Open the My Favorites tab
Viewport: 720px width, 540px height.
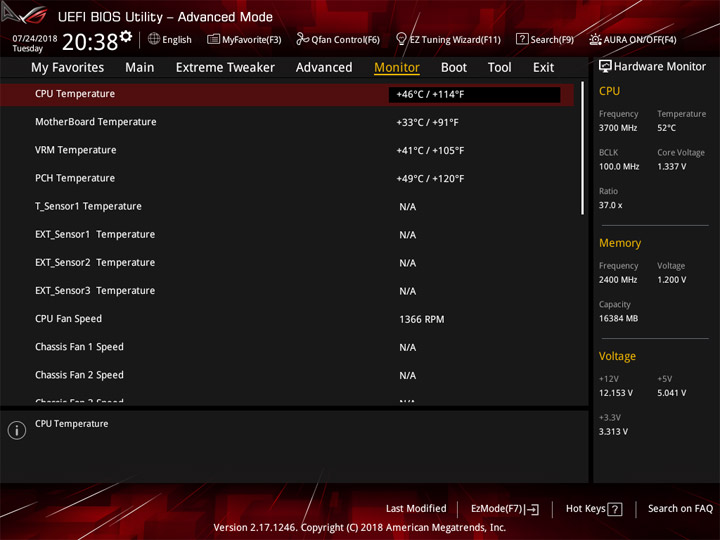pyautogui.click(x=68, y=68)
